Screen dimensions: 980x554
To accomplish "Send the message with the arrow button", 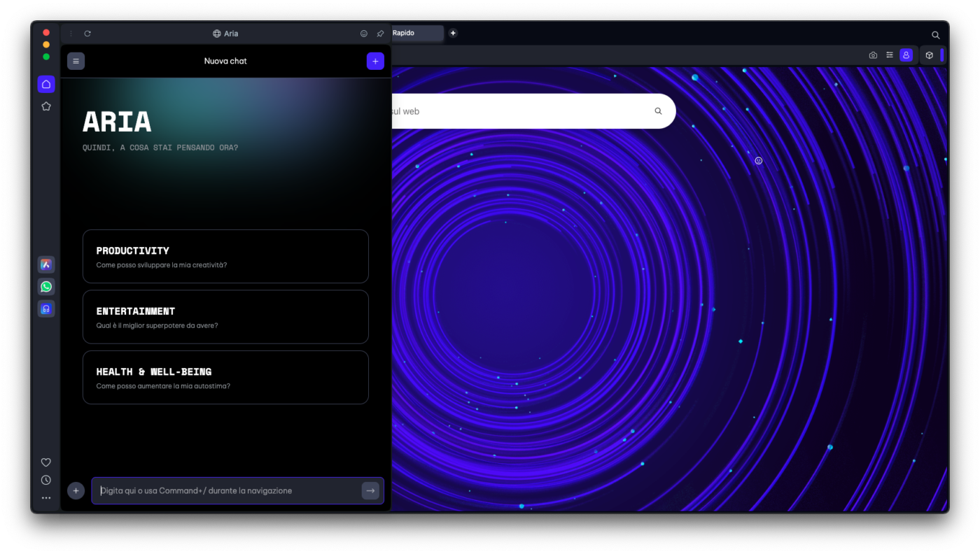I will coord(370,490).
